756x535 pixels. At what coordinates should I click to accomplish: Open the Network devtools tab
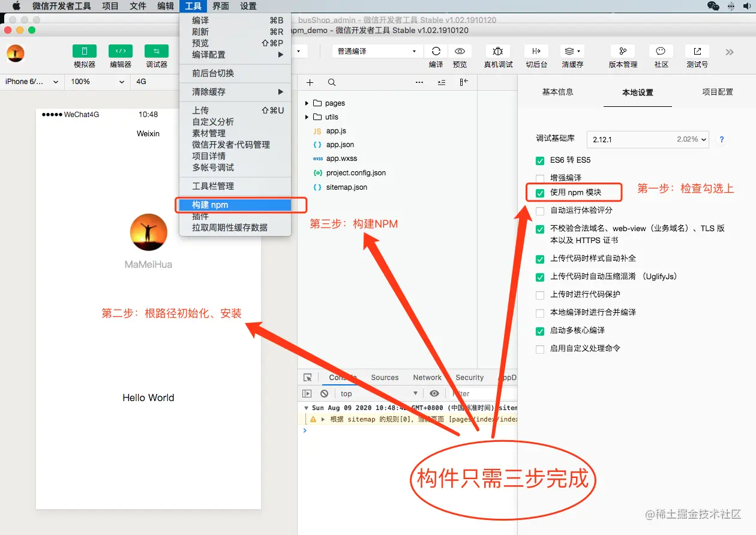(x=427, y=378)
